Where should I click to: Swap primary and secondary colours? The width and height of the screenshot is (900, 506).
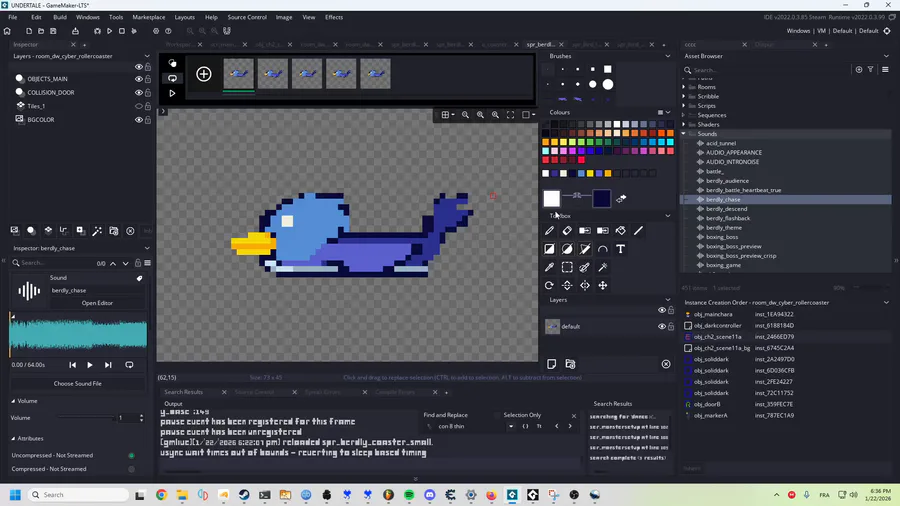(x=621, y=198)
